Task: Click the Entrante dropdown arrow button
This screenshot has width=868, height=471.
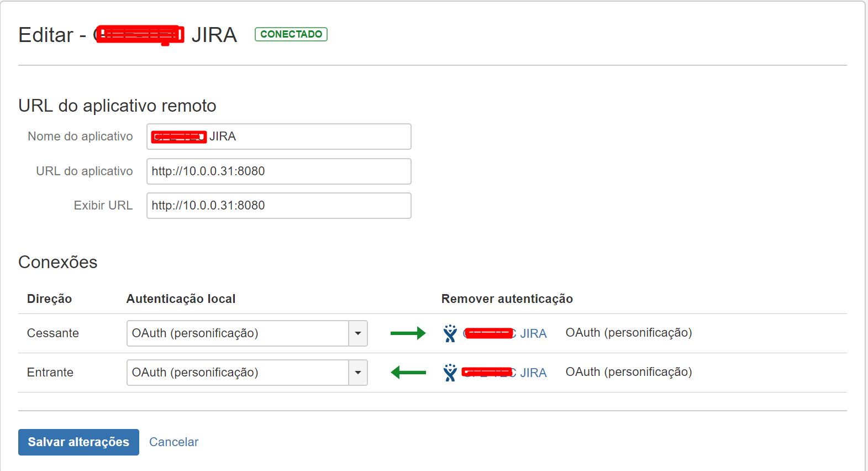Action: point(358,373)
